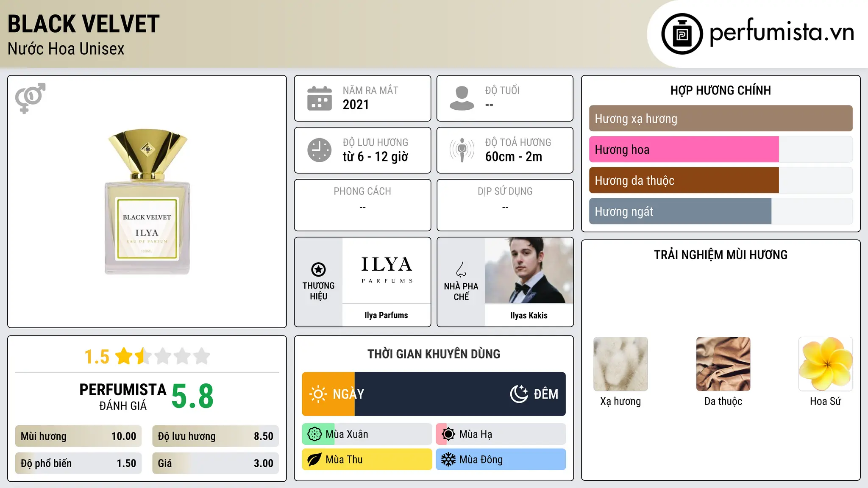Click the sun icon in Ngày

(x=318, y=394)
